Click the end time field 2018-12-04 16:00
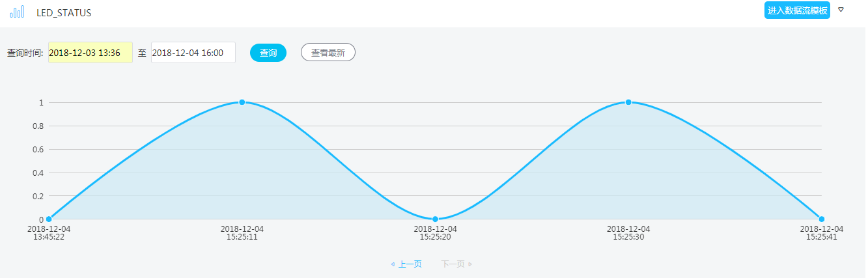The height and width of the screenshot is (278, 868). 193,53
